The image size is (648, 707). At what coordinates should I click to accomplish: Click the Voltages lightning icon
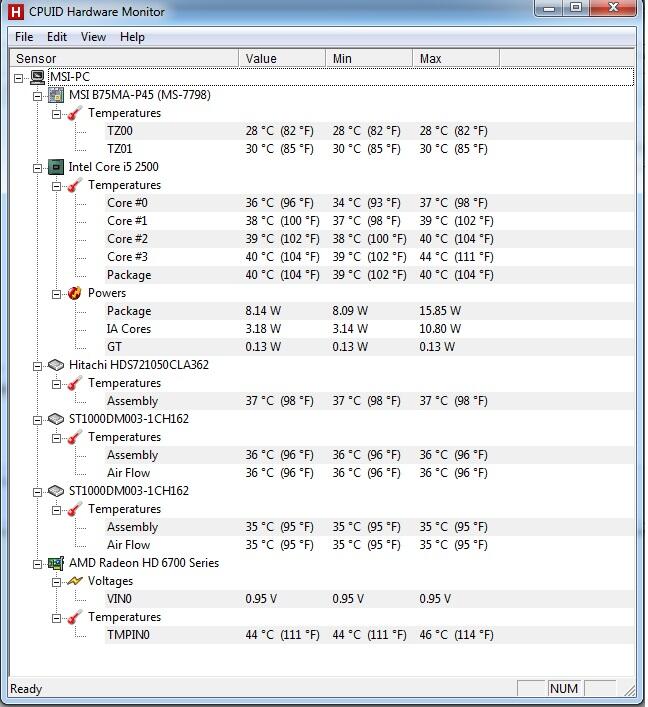pos(75,581)
